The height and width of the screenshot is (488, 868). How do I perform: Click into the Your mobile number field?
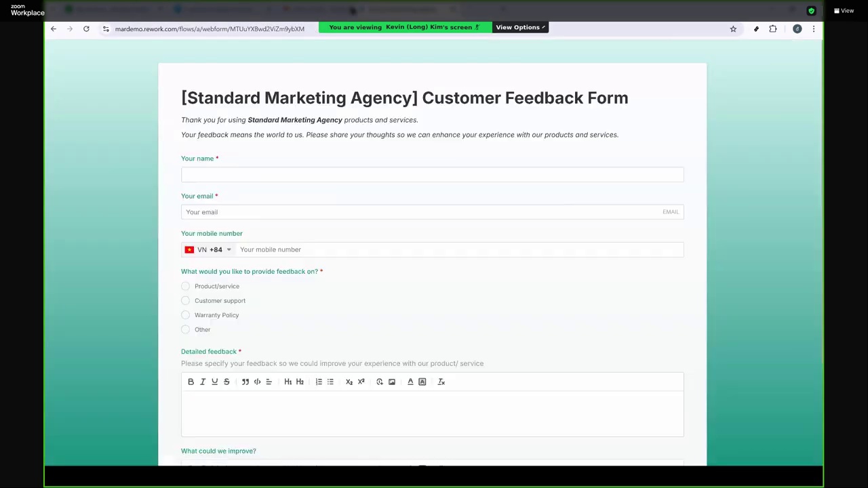click(x=459, y=249)
